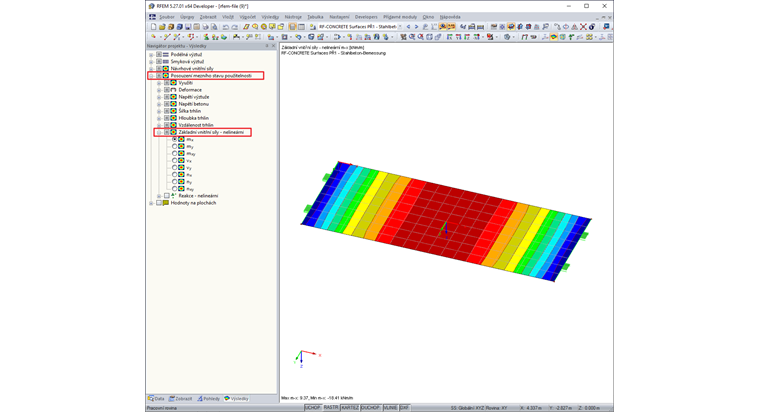Create a new file via toolbar icon
Viewport: 760px width, 412px height.
point(154,27)
